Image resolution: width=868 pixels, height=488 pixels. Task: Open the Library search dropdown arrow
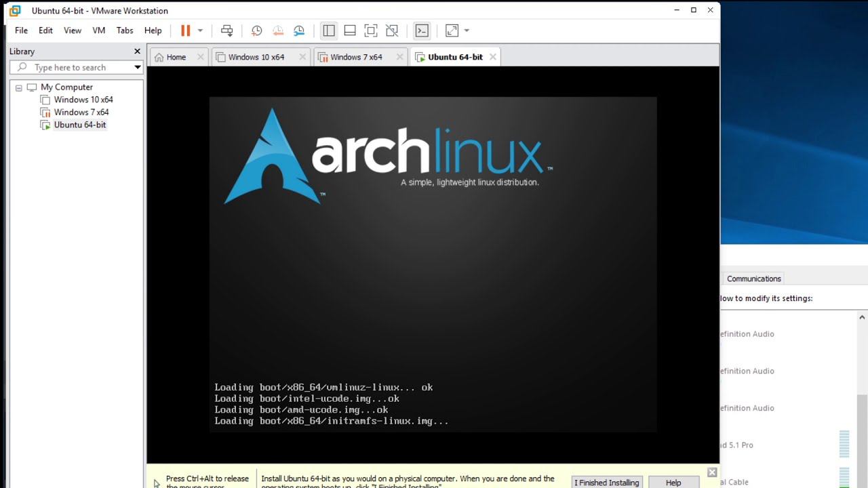point(138,67)
